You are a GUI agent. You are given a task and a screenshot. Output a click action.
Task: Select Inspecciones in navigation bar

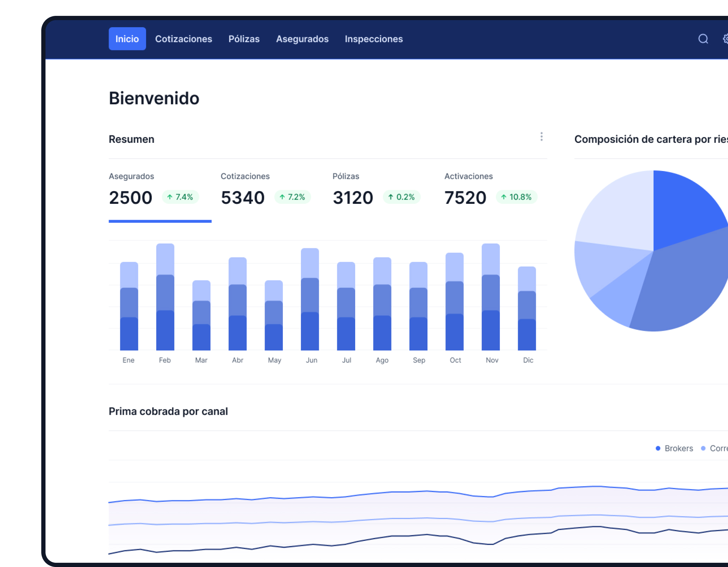click(374, 39)
